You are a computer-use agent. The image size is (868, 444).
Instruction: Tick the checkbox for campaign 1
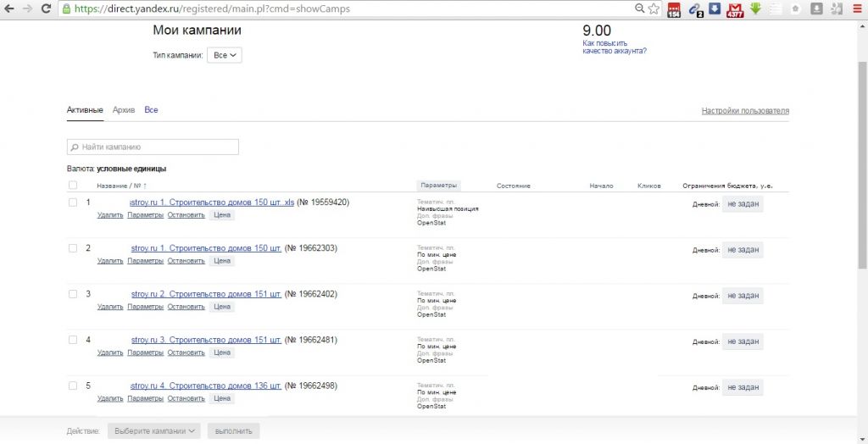pyautogui.click(x=73, y=203)
